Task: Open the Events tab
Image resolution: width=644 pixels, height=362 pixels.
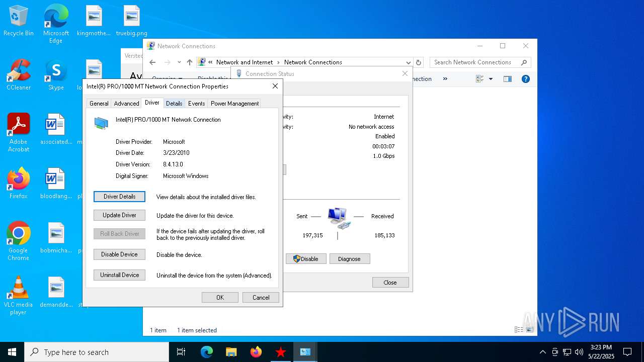Action: click(196, 104)
